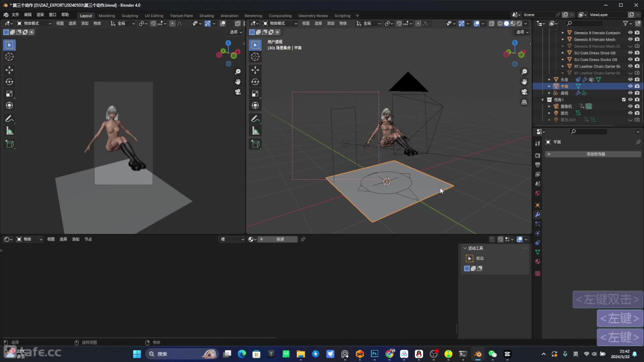Click the Scene name field
The image size is (644, 362).
click(x=538, y=15)
